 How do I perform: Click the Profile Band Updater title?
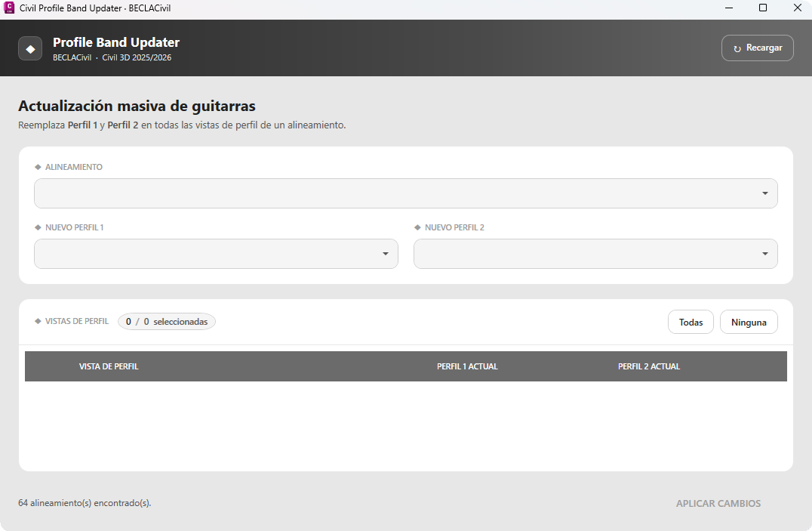116,42
